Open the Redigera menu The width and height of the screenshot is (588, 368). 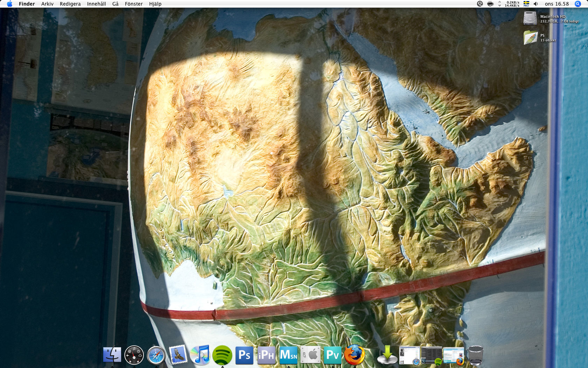[70, 4]
